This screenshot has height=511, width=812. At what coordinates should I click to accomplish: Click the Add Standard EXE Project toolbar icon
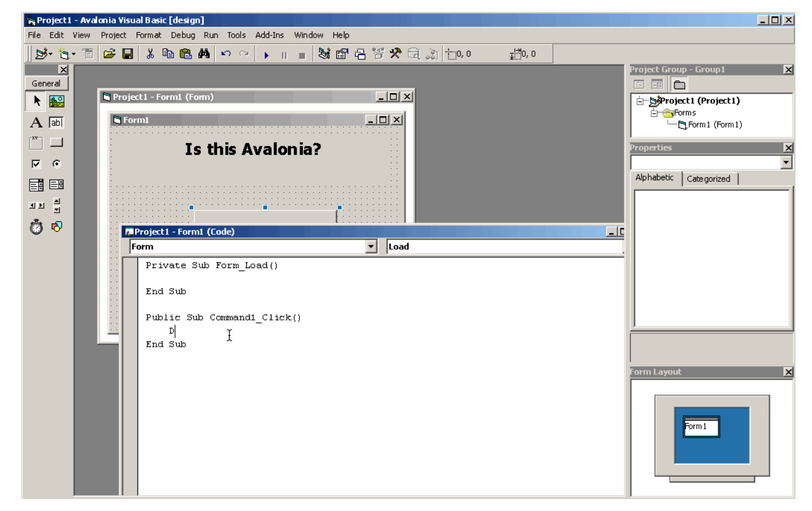[x=40, y=54]
